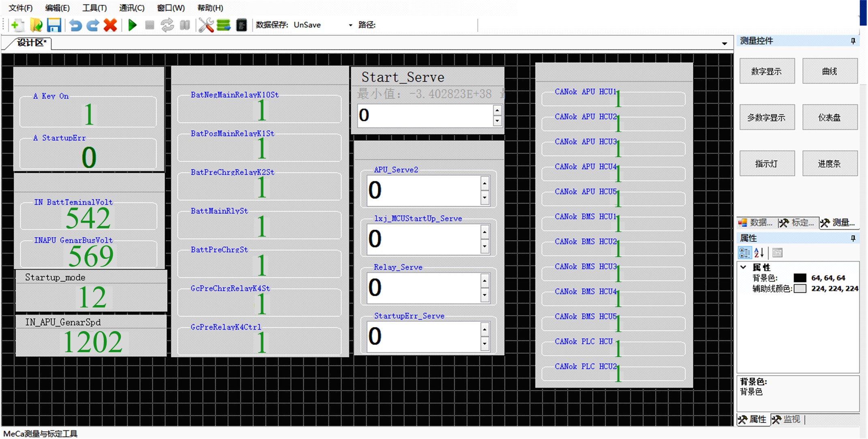Click the blue floppy save icon
Viewport: 868px width, 439px height.
point(54,25)
